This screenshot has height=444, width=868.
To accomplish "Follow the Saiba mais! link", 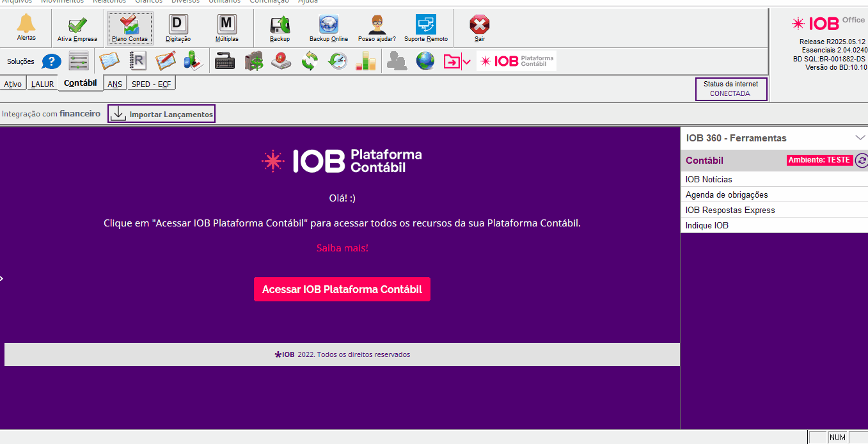I will [x=342, y=248].
